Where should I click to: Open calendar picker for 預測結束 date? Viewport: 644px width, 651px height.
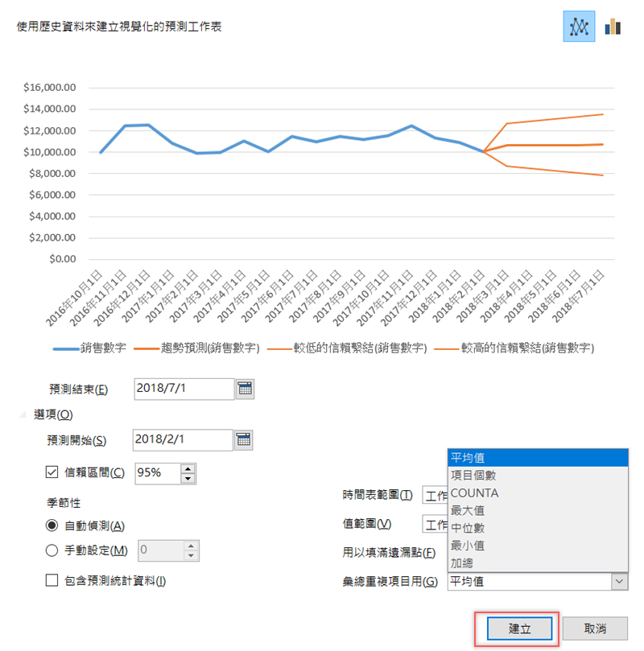245,389
